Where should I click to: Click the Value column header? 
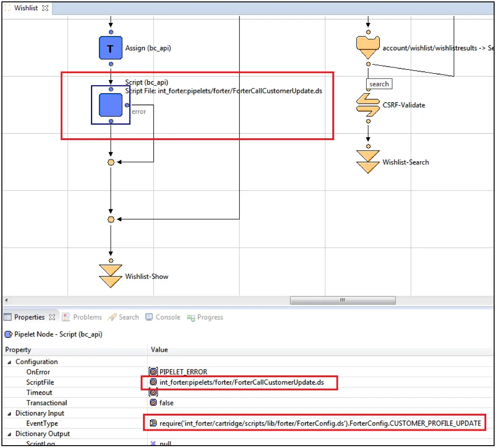coord(159,350)
